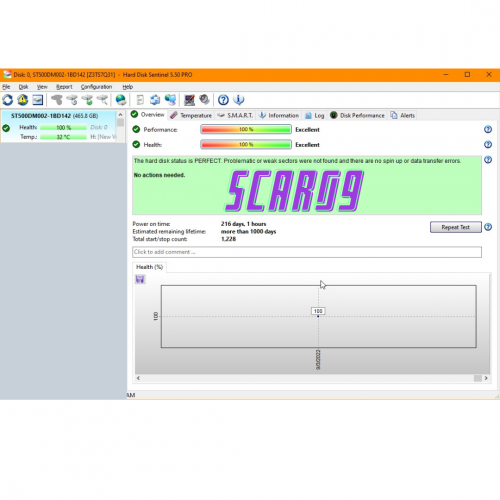Switch to the Disk Performance tab
This screenshot has height=500, width=500.
click(357, 115)
